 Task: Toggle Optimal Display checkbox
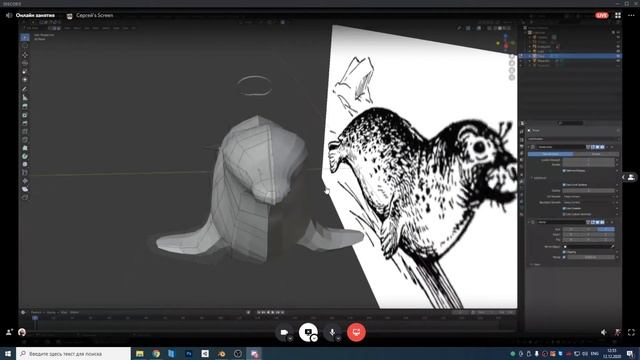point(564,171)
